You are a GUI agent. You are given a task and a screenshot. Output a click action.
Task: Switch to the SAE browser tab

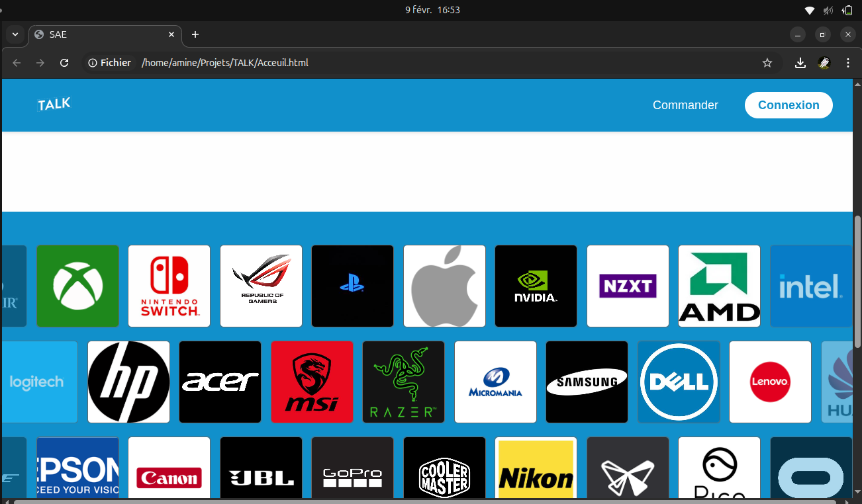[x=99, y=34]
